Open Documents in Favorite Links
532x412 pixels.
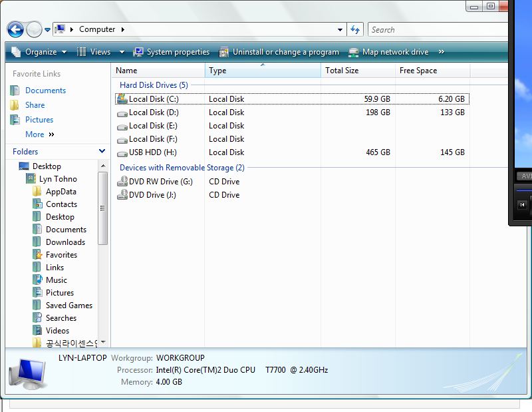pyautogui.click(x=45, y=91)
